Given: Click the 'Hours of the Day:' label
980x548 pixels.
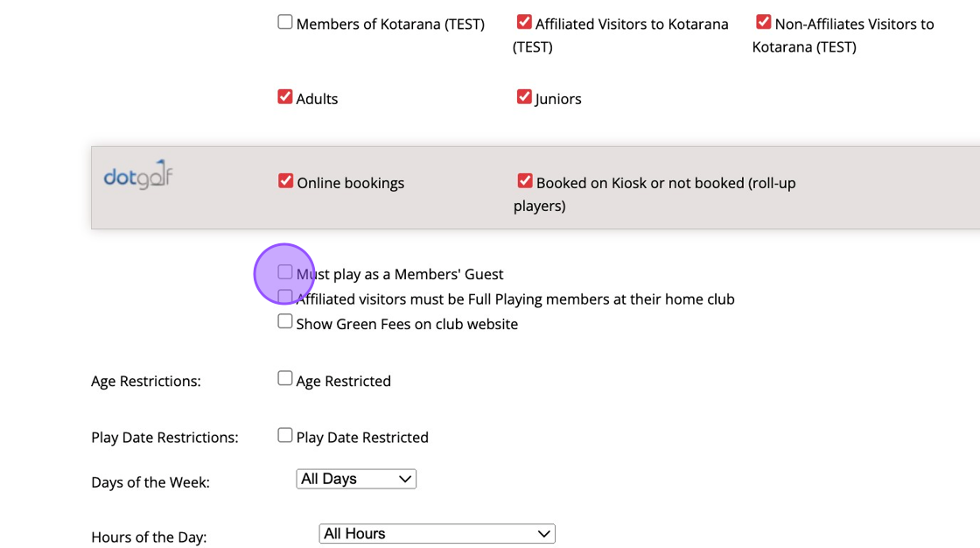Looking at the screenshot, I should 149,537.
